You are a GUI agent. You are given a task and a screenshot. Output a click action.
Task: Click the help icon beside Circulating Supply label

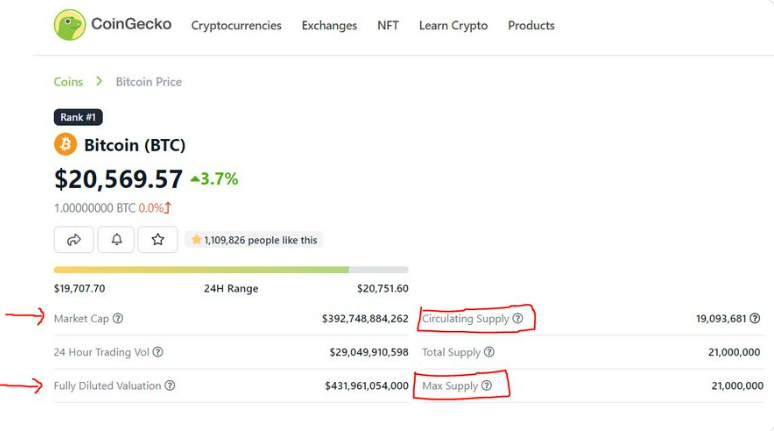(x=517, y=318)
